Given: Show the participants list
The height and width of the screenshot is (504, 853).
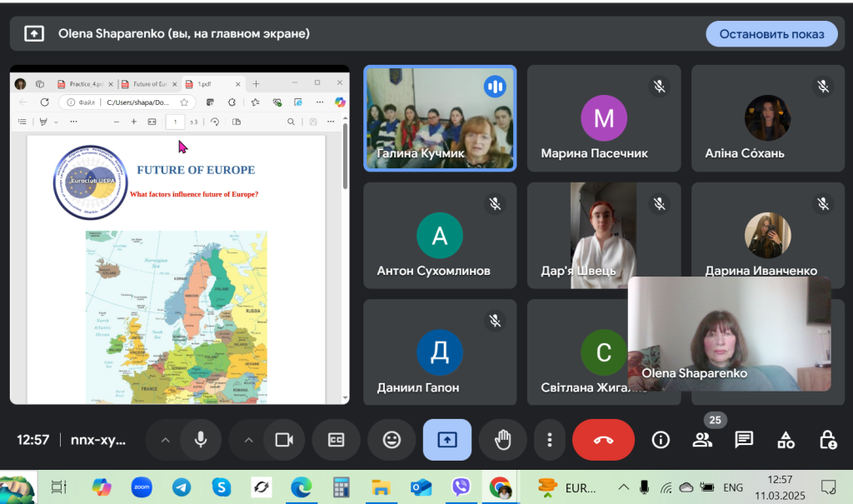Looking at the screenshot, I should tap(702, 440).
